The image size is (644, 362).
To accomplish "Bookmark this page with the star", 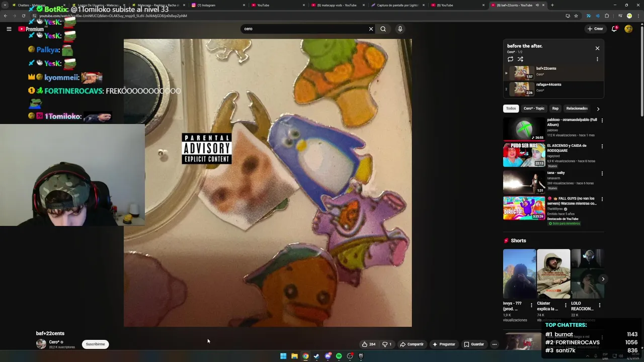I will (576, 16).
